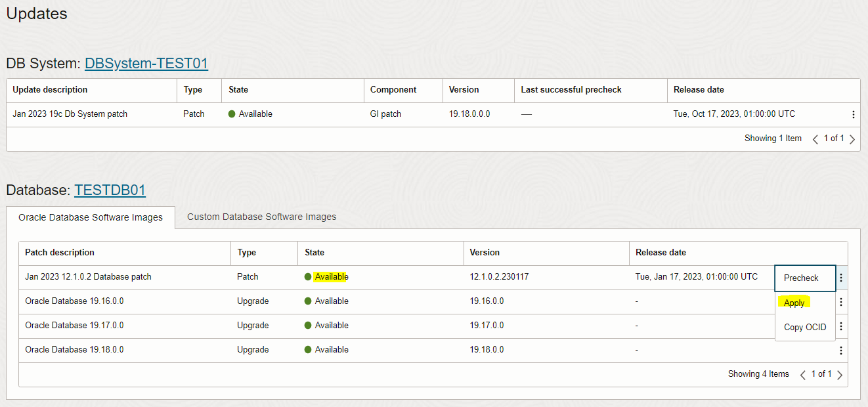The width and height of the screenshot is (868, 407).
Task: Click the Update description column header
Action: click(50, 90)
